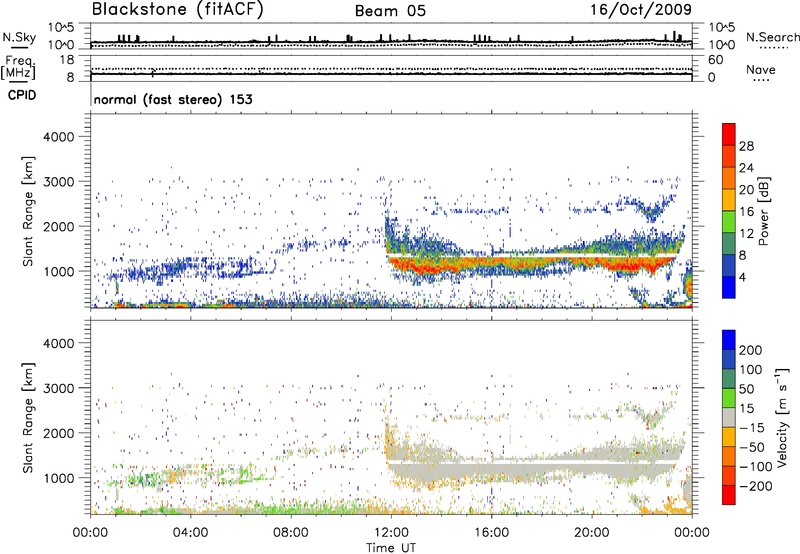
Task: Click the "Blackstone (fitACF)" plot title
Action: 177,9
